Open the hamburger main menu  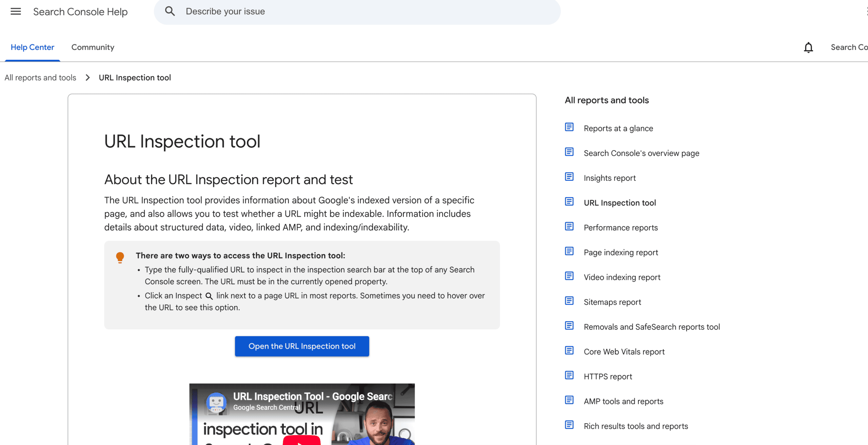pyautogui.click(x=16, y=12)
